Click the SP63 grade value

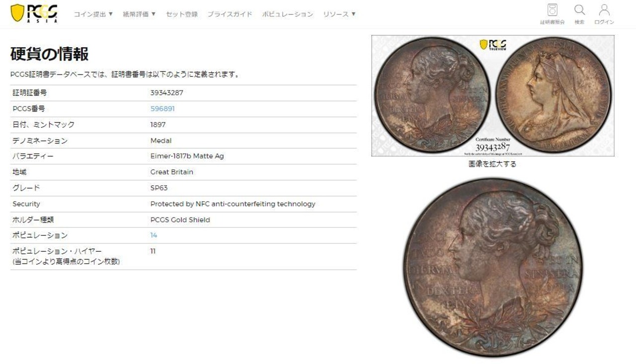tap(159, 188)
